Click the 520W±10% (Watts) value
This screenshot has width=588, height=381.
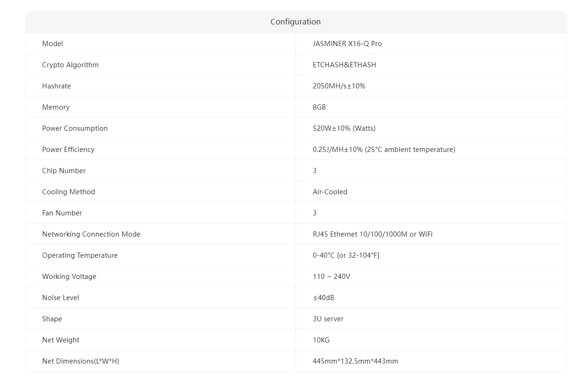pos(344,128)
